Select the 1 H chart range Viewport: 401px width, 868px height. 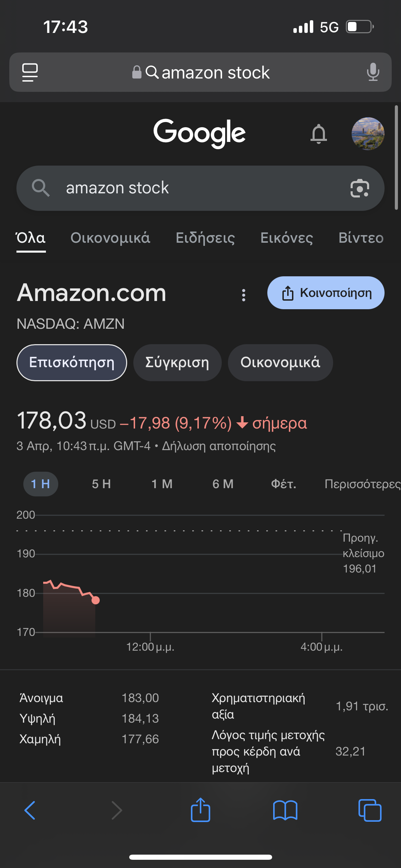(x=40, y=484)
